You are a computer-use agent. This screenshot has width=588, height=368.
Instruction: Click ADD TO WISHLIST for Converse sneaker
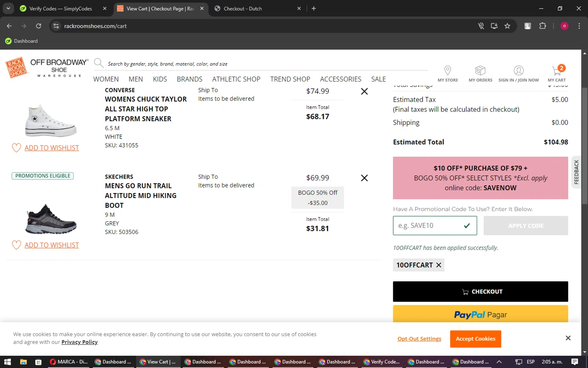[x=52, y=148]
